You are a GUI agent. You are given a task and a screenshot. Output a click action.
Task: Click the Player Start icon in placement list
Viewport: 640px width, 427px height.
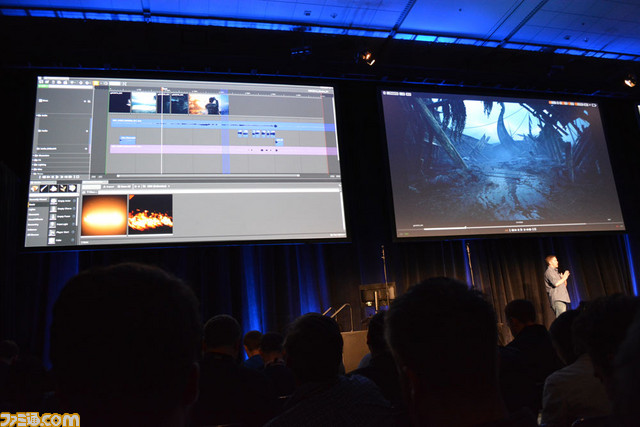click(x=52, y=232)
